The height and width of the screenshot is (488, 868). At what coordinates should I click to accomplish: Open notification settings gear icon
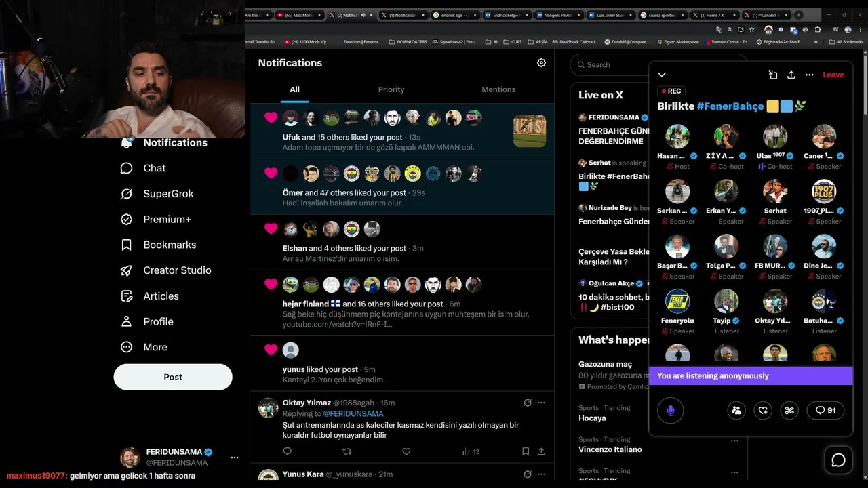point(541,62)
